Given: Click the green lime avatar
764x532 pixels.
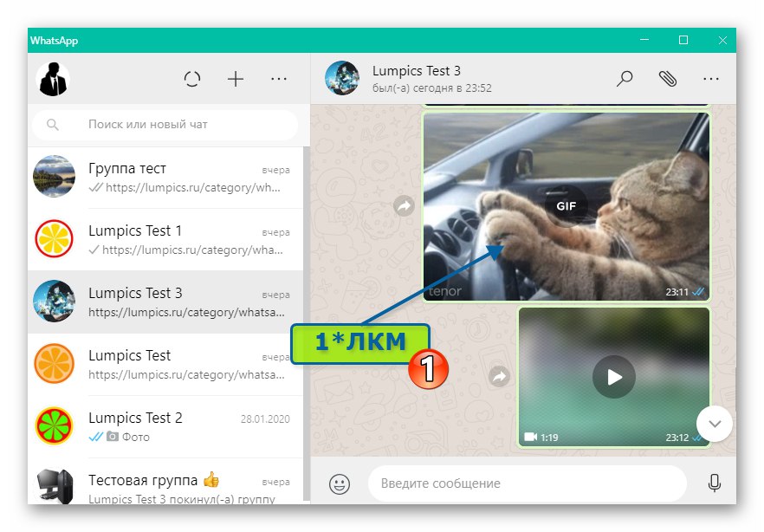Looking at the screenshot, I should point(54,425).
